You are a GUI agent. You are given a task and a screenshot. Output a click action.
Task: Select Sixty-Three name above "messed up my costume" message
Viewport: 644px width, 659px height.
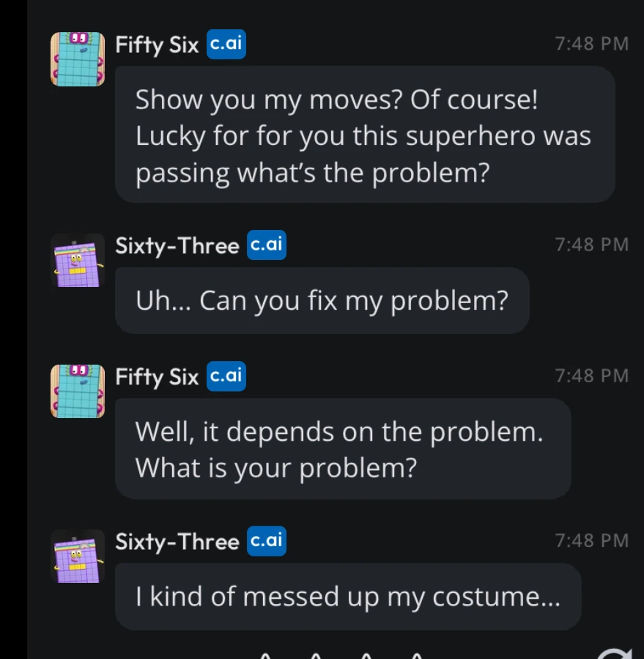tap(177, 542)
